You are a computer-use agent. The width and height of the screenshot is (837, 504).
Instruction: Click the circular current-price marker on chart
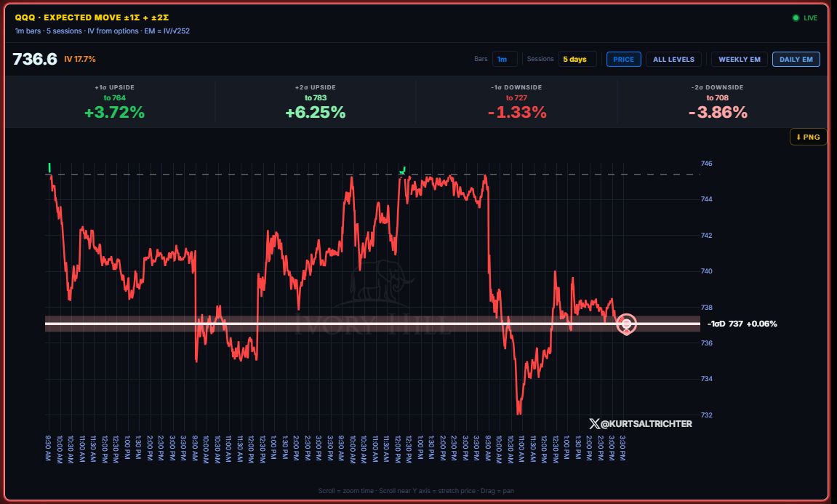pyautogui.click(x=626, y=324)
